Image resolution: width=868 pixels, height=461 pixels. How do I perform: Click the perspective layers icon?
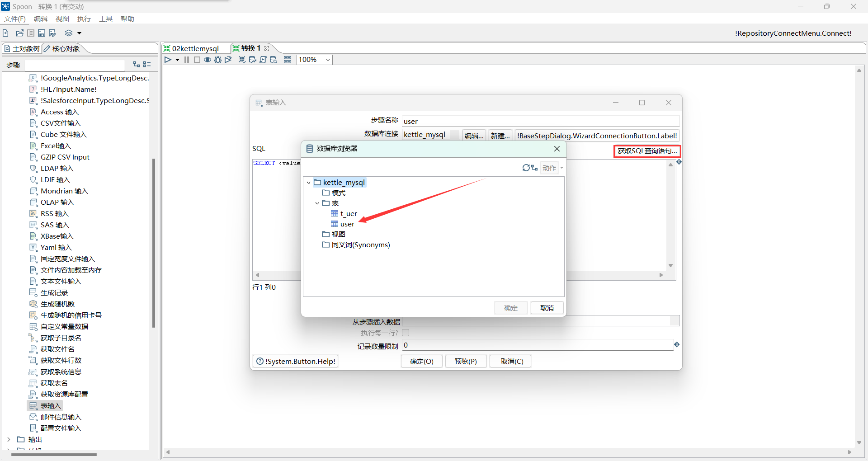point(69,33)
